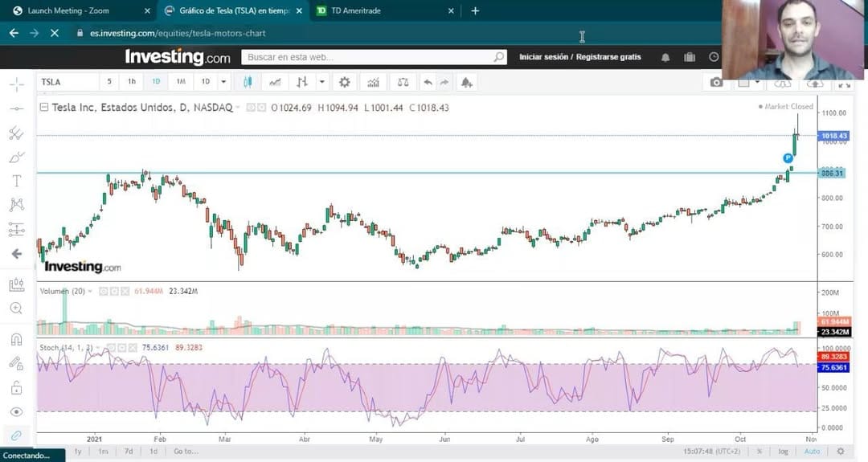Set range to 1d
Screen dimensions: 868x462
(154, 452)
